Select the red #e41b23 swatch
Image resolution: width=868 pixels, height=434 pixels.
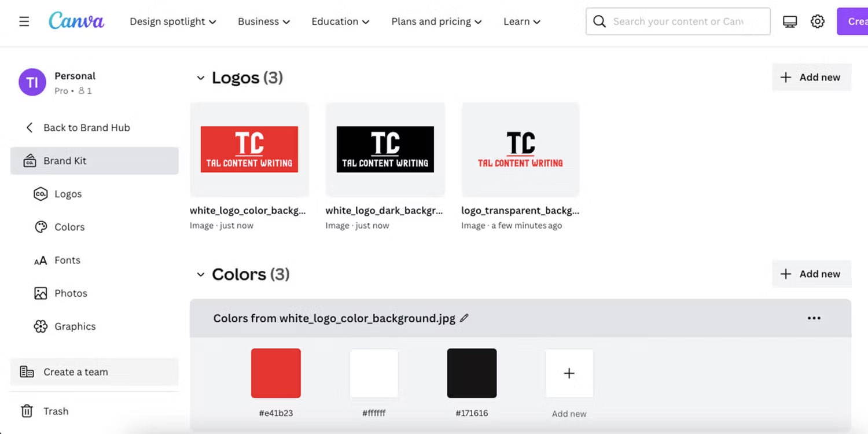click(x=276, y=373)
